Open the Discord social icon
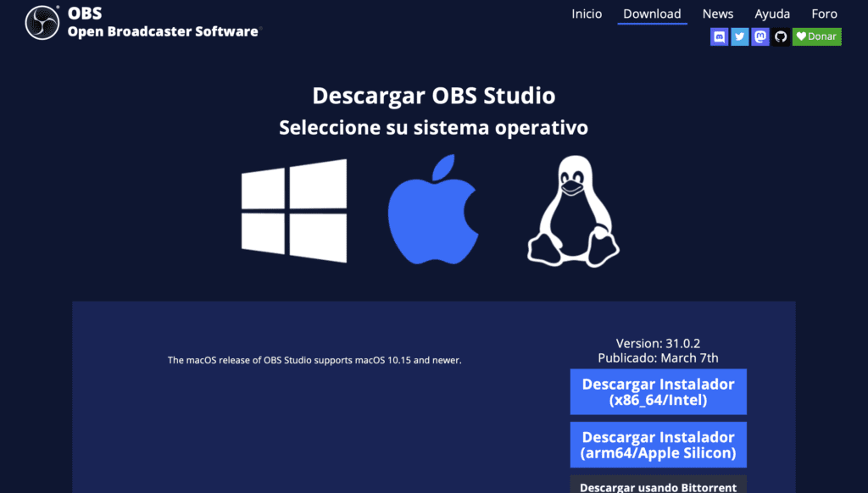This screenshot has height=493, width=868. (719, 37)
